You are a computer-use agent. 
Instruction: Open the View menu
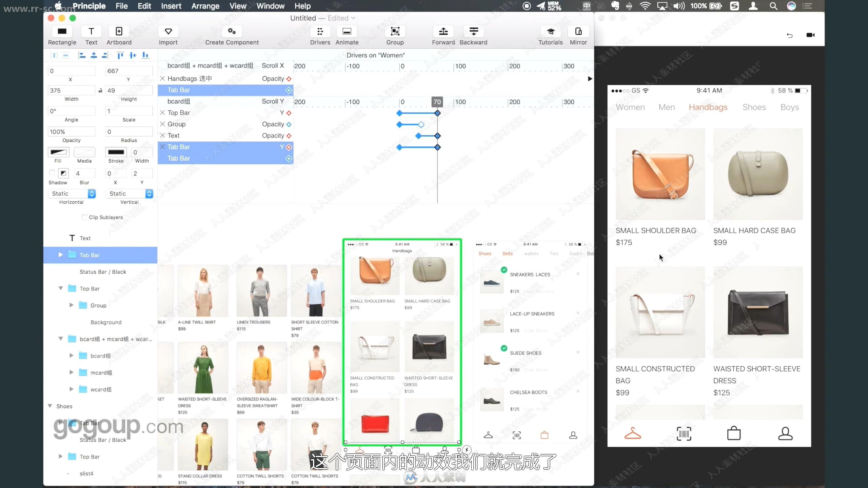pos(238,6)
